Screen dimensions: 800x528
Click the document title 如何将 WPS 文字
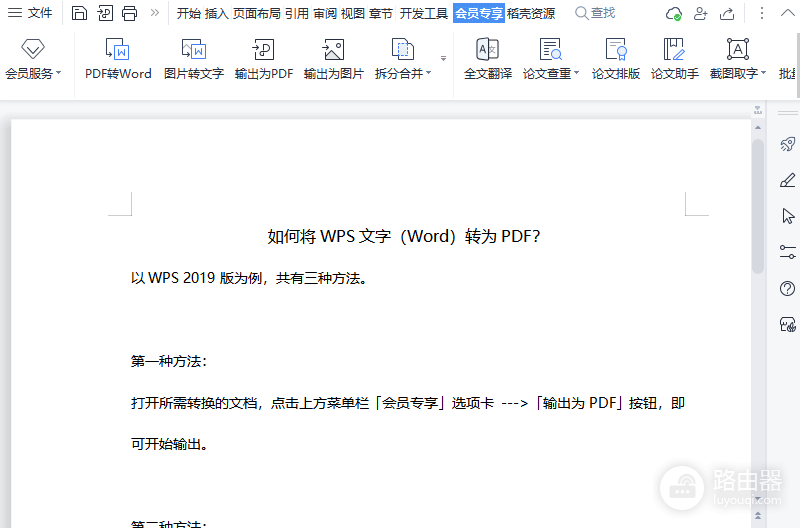click(x=404, y=236)
